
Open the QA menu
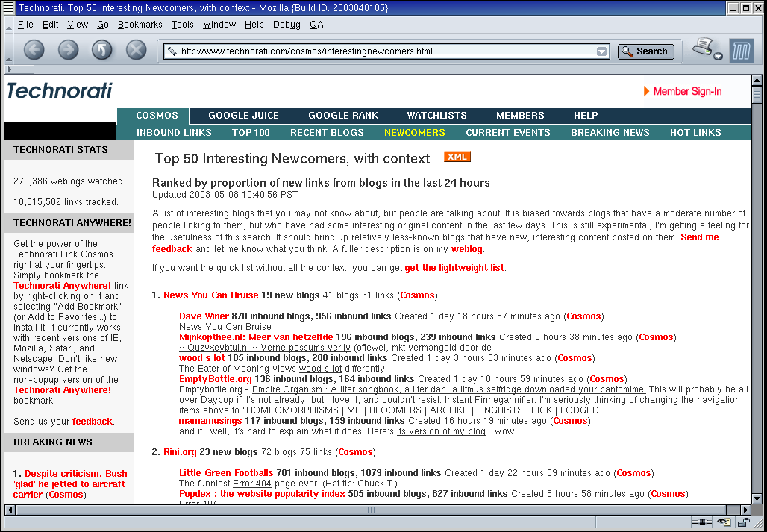[x=316, y=25]
